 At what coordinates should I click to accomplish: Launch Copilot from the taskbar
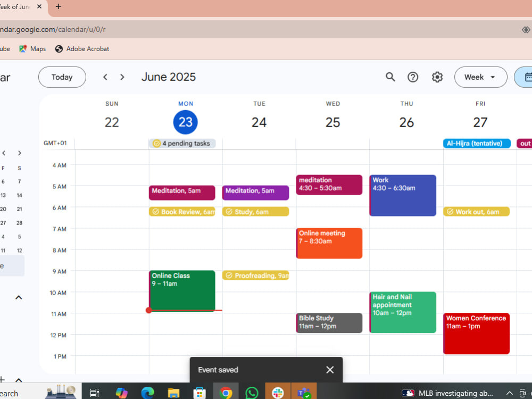tap(121, 393)
